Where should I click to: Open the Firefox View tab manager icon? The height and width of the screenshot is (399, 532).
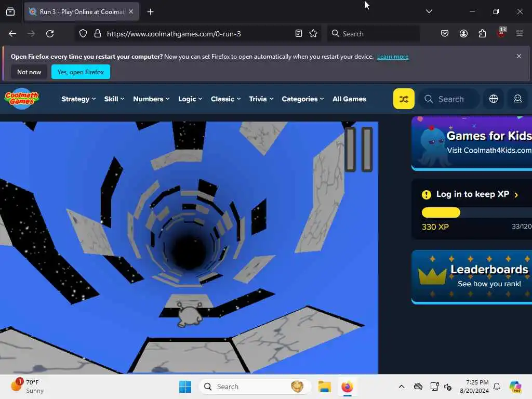(x=10, y=12)
